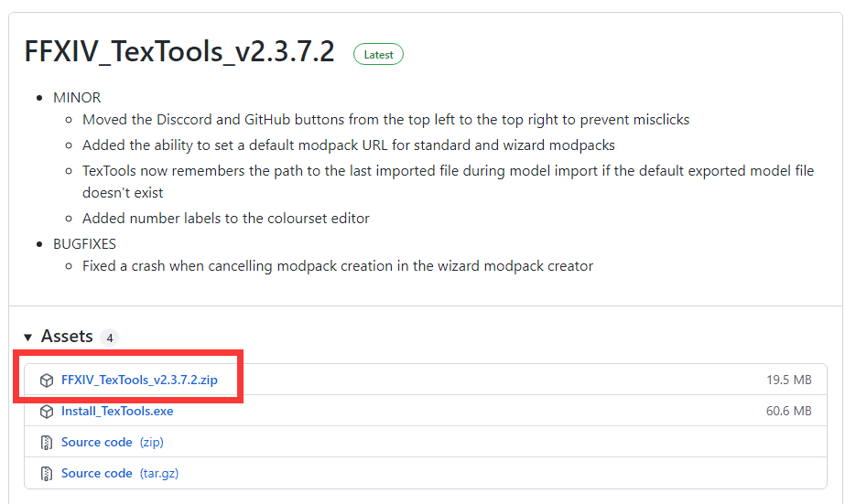Click the wizard modpack creator crash fix note

(x=338, y=266)
